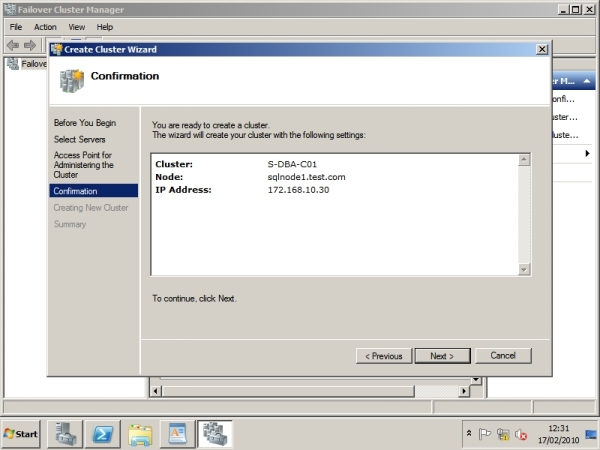This screenshot has height=450, width=600.
Task: Launch Windows PowerShell from taskbar
Action: (103, 434)
